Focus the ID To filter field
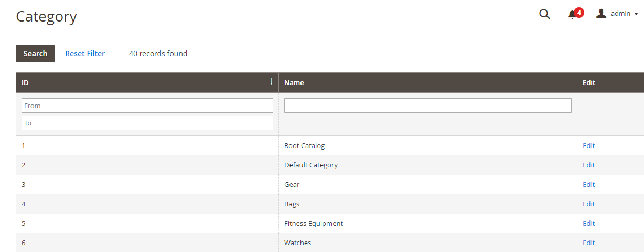This screenshot has width=644, height=252. (147, 123)
